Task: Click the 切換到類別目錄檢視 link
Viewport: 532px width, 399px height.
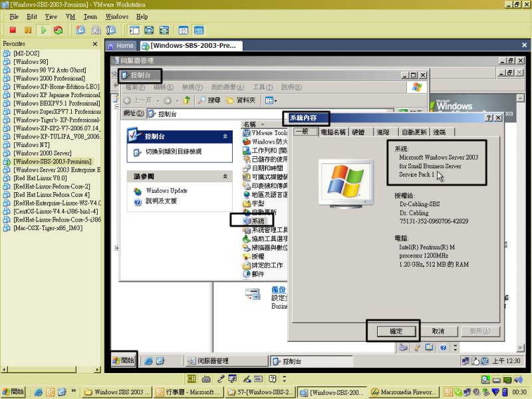Action: [x=174, y=152]
